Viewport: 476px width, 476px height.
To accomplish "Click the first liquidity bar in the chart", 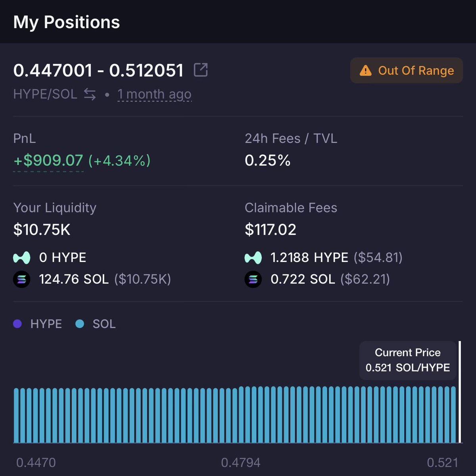I will pos(16,415).
